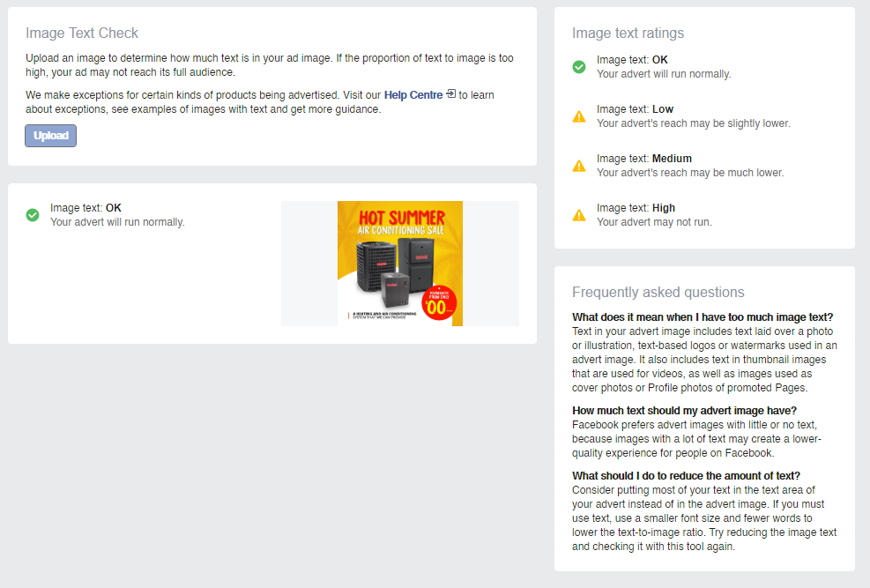Click the Frequently asked questions heading

pyautogui.click(x=658, y=293)
